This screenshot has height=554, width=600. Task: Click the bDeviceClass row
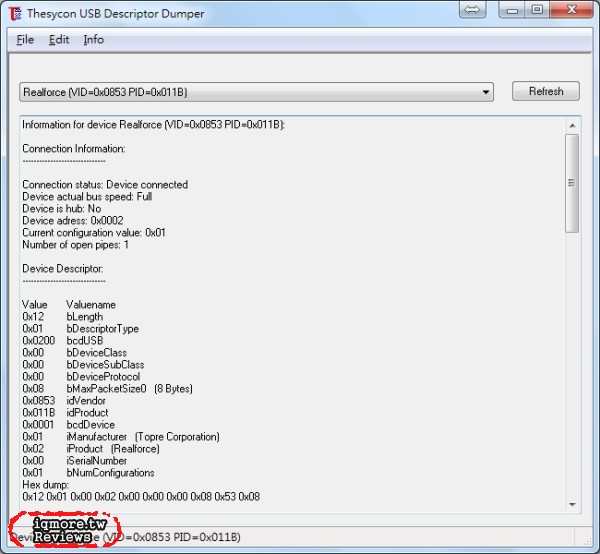click(x=75, y=353)
